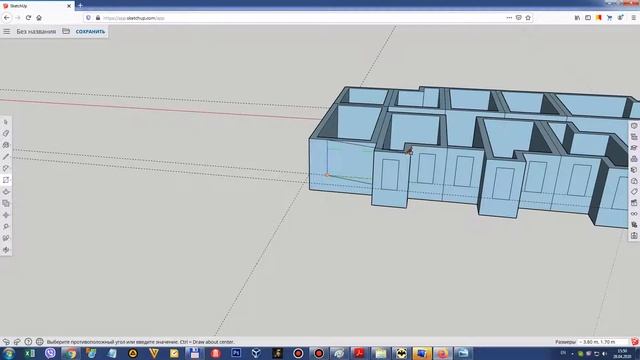Image resolution: width=640 pixels, height=360 pixels.
Task: Open Viber from the taskbar
Action: 50,353
